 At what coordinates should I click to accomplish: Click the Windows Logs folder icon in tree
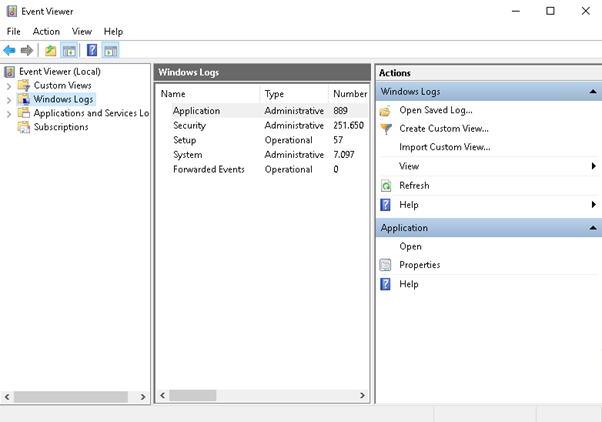point(24,99)
